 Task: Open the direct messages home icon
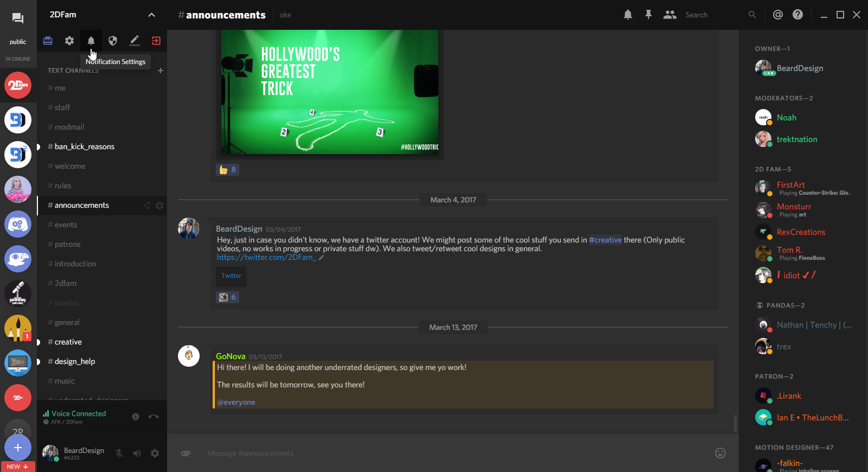coord(18,18)
